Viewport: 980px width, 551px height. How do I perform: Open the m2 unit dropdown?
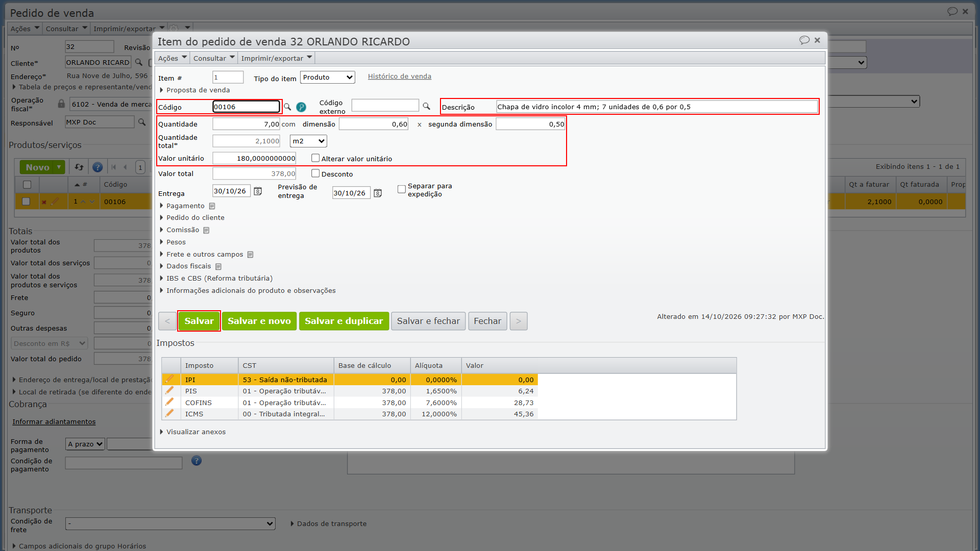click(x=308, y=141)
